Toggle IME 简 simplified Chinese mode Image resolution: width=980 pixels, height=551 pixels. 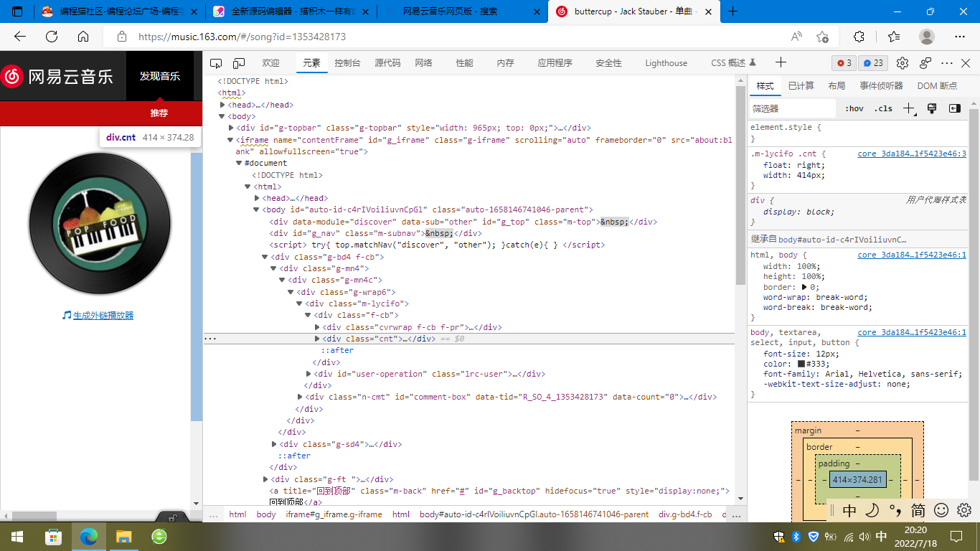(918, 510)
